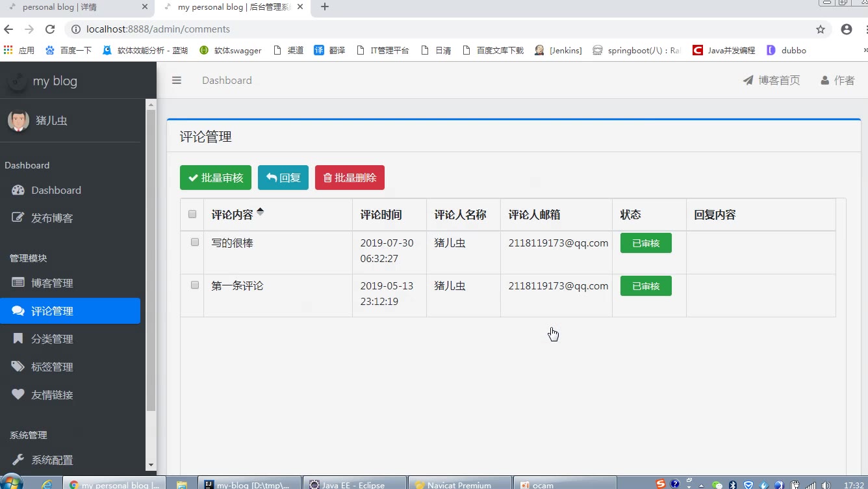Image resolution: width=868 pixels, height=489 pixels.
Task: Switch to the ocam taskbar item
Action: 565,484
